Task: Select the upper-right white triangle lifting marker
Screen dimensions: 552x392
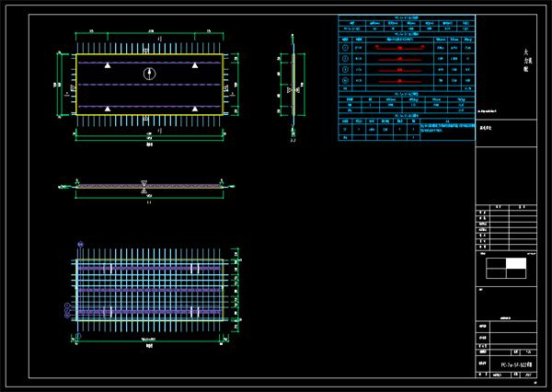Action: point(195,65)
